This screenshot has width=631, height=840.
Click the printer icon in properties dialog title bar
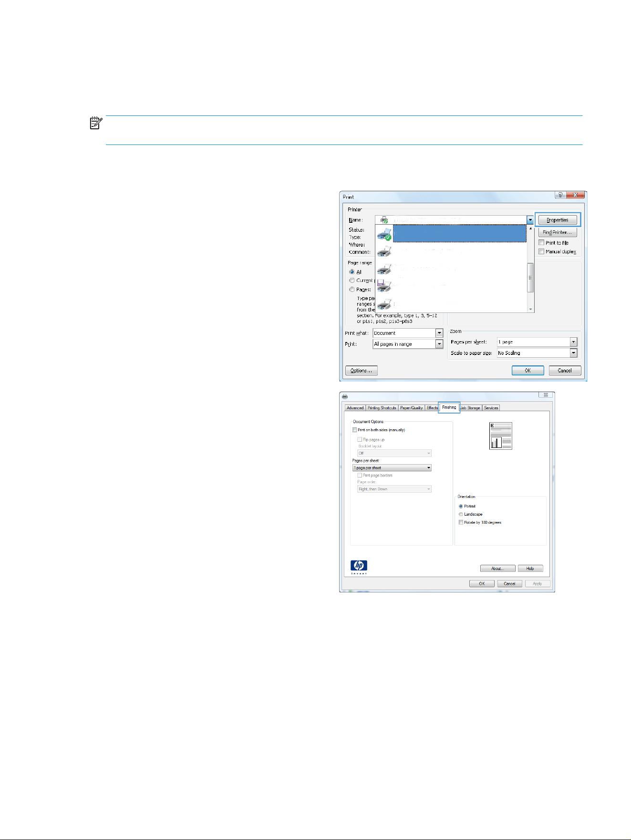345,396
